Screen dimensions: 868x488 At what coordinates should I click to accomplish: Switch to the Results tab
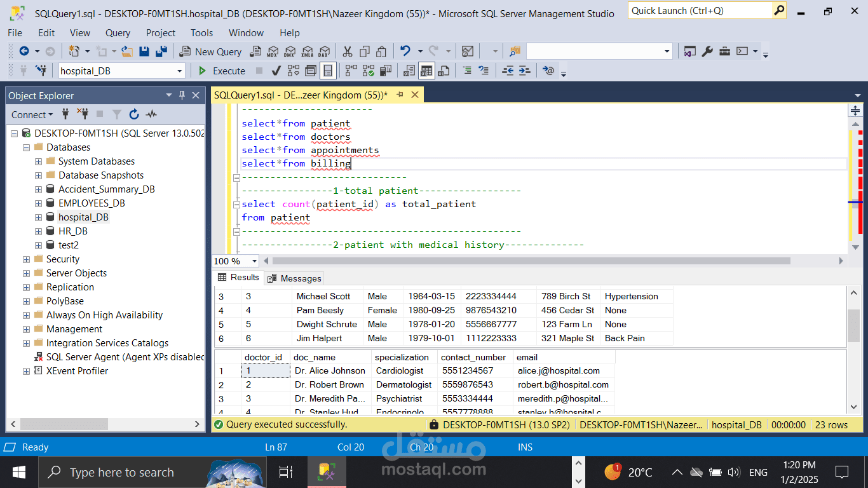239,278
